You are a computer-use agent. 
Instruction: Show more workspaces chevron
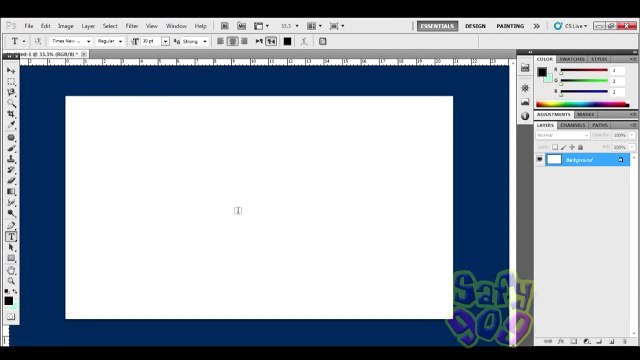[x=536, y=26]
